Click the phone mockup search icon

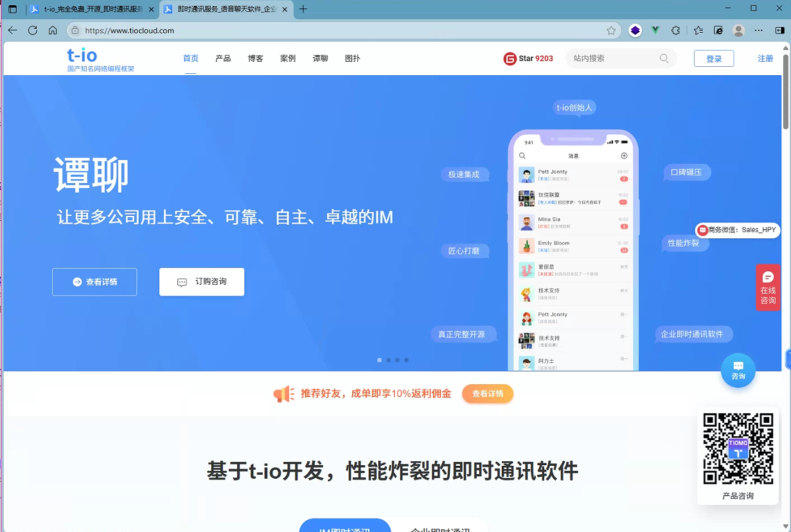tap(522, 156)
